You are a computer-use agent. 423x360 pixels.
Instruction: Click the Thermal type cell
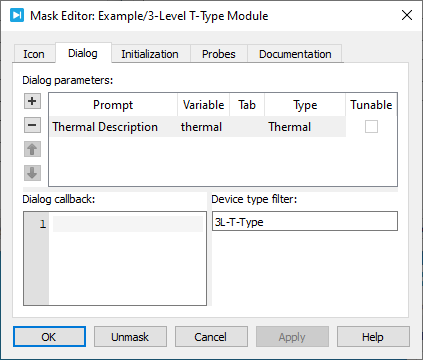click(x=305, y=127)
